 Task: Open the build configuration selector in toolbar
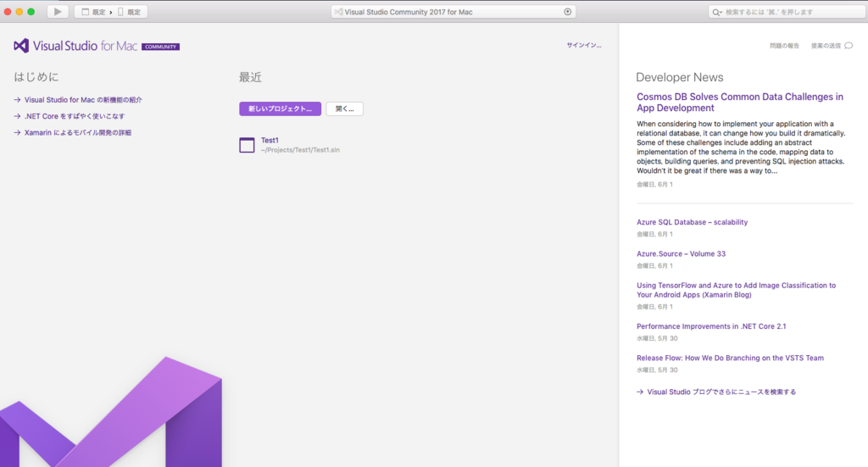(x=93, y=12)
